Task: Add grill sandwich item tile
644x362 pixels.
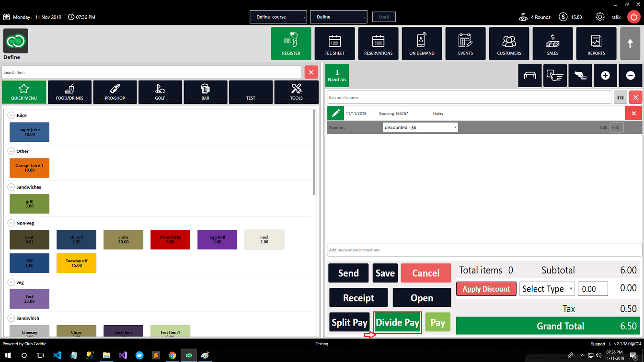Action: click(29, 204)
